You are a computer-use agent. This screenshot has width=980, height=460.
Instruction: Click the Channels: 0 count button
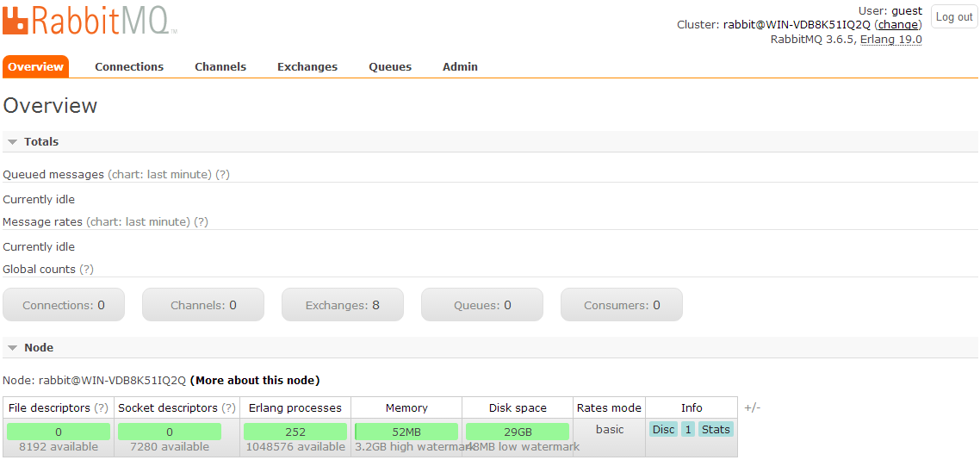203,305
